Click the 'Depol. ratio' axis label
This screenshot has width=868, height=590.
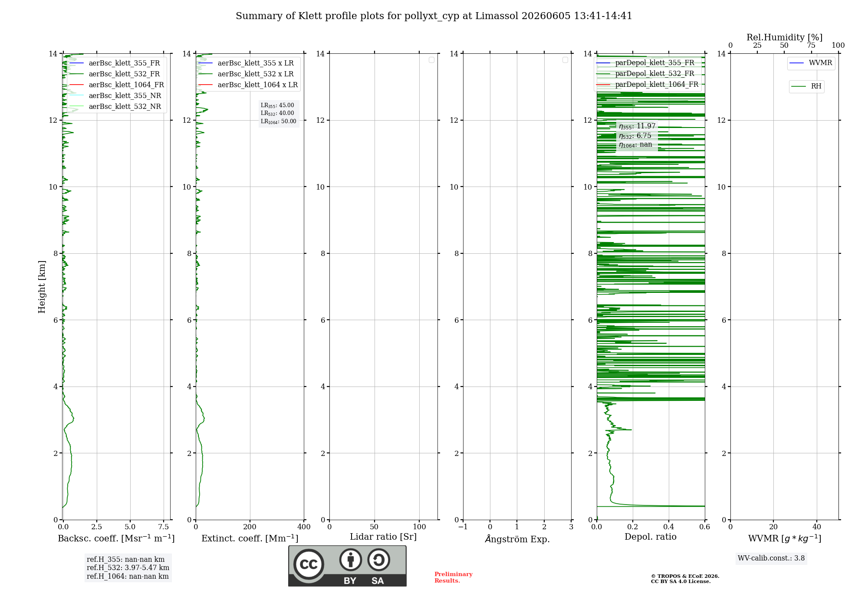651,537
